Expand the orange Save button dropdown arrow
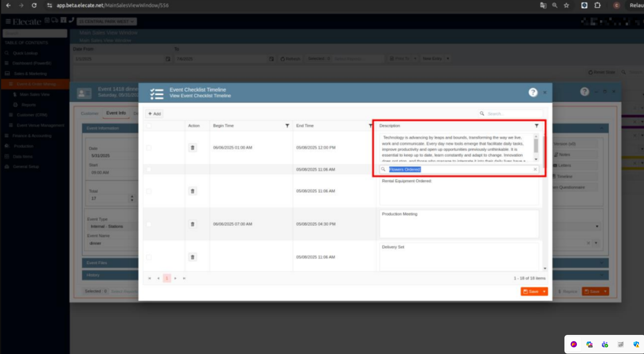Screen dimensions: 644x354 coord(544,292)
